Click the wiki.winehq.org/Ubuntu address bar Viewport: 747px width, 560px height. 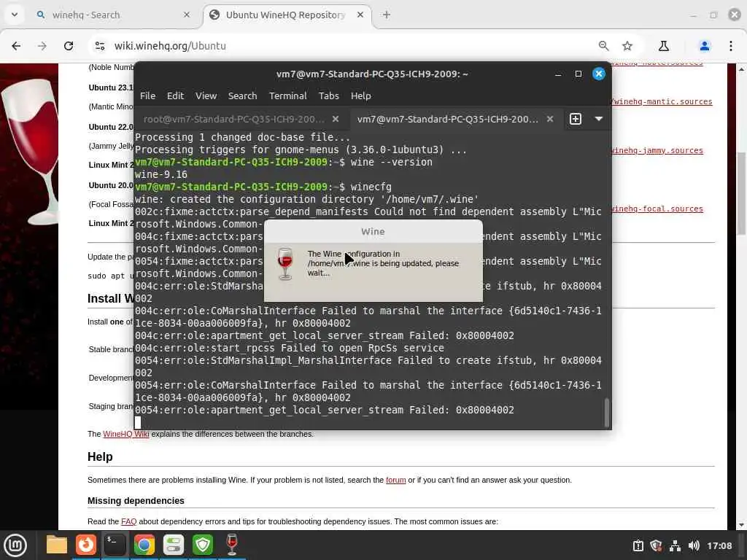point(343,46)
